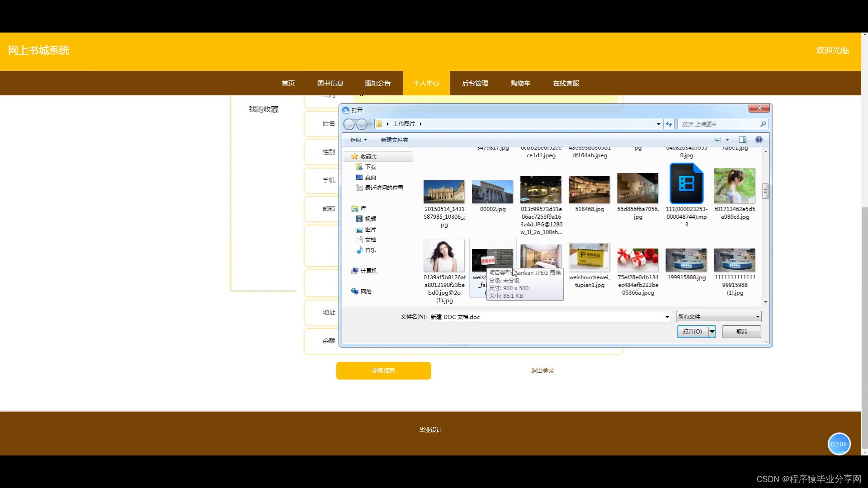This screenshot has width=868, height=488.
Task: Open the 购物车 navigation menu item
Action: click(520, 83)
